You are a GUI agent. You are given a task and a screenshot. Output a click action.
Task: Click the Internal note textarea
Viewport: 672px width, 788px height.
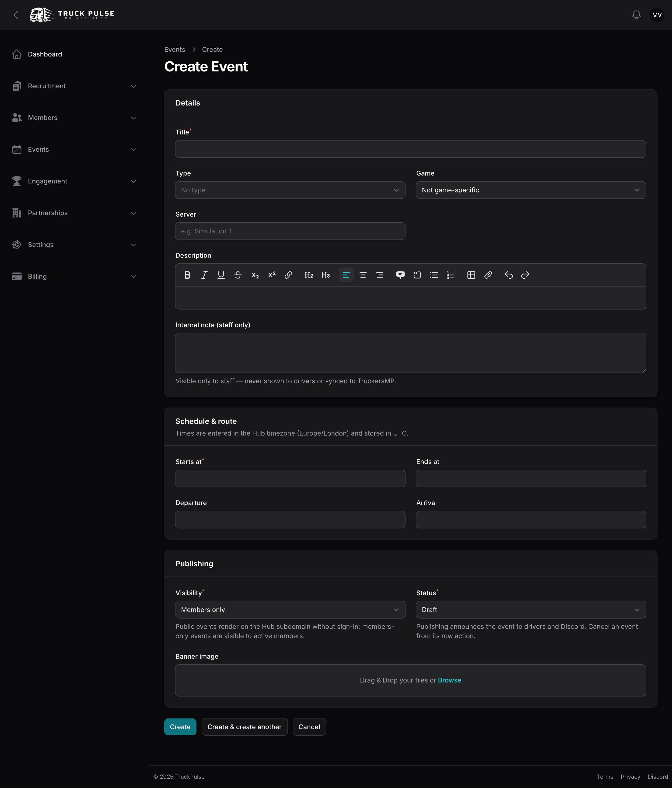(x=410, y=353)
